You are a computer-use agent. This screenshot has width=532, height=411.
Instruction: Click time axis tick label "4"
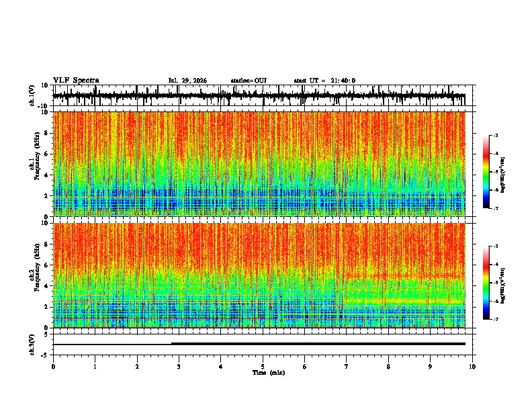[x=221, y=367]
